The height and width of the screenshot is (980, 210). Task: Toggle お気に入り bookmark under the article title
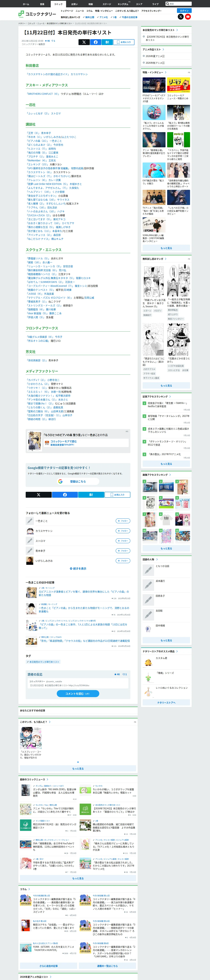coord(123,42)
